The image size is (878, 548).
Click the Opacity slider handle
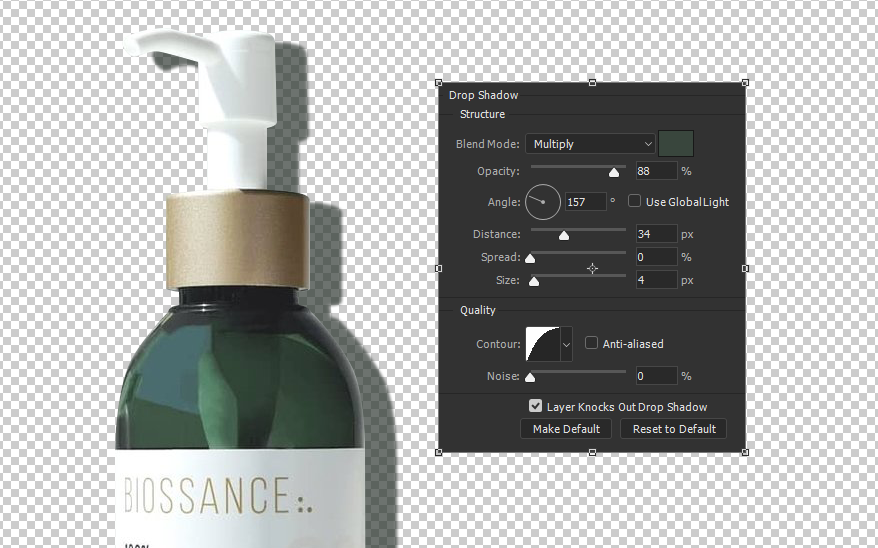[x=614, y=172]
